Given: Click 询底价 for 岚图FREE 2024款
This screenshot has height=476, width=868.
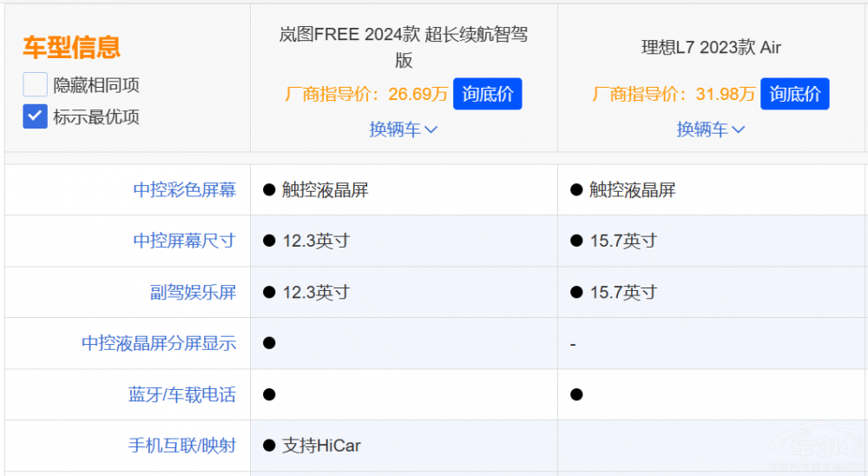Looking at the screenshot, I should (x=487, y=94).
